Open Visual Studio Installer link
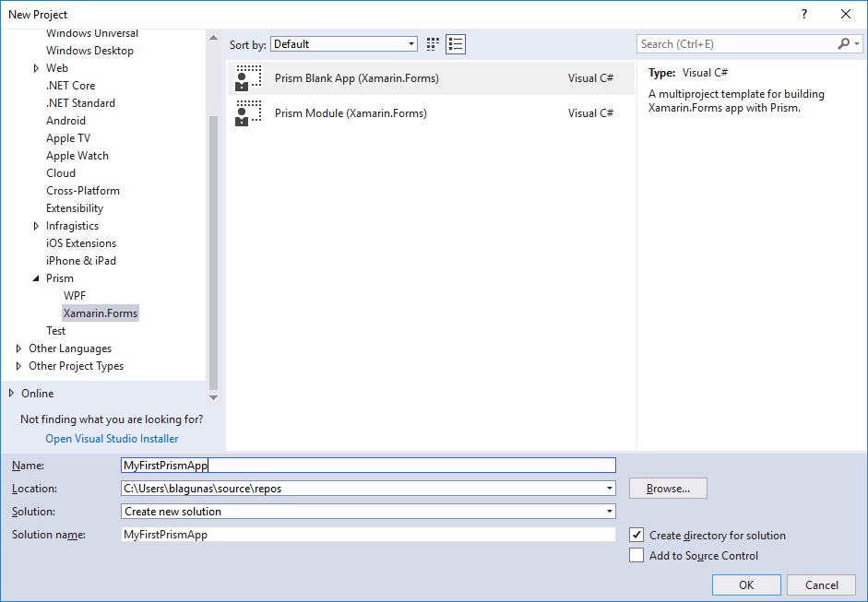Viewport: 868px width, 602px height. click(112, 439)
